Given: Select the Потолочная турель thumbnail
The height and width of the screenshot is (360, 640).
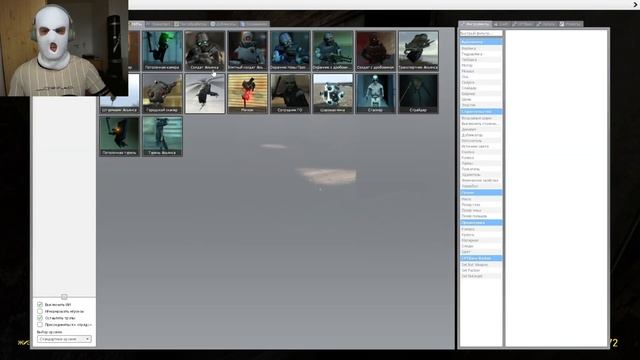Looking at the screenshot, I should 120,136.
